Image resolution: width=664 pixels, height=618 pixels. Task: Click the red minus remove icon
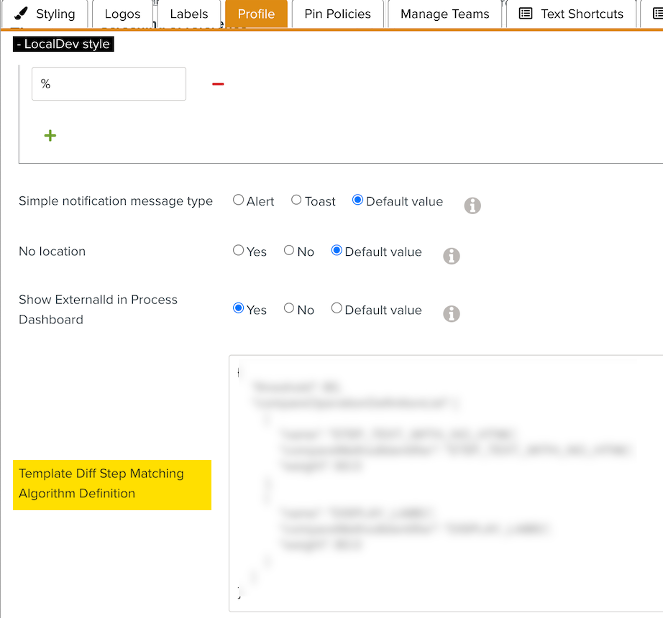click(x=218, y=84)
